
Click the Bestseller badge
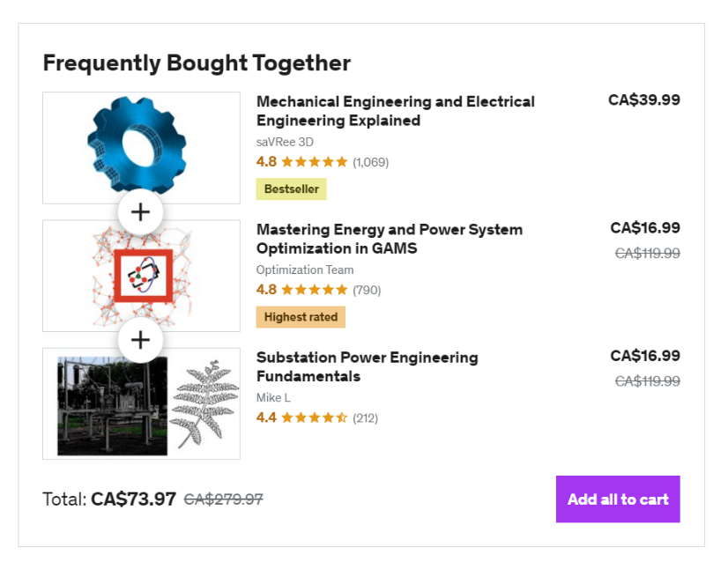coord(291,188)
